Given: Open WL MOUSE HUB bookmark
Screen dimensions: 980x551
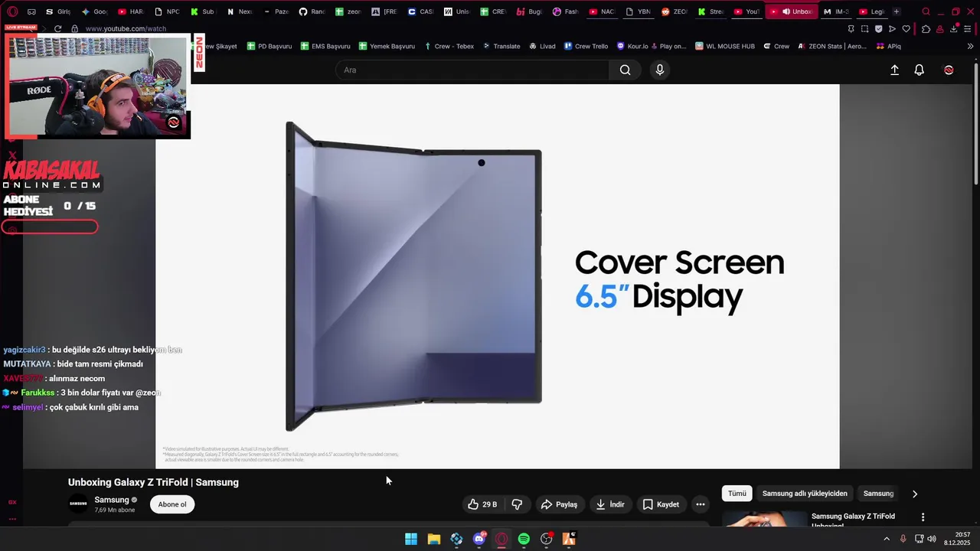Looking at the screenshot, I should click(x=725, y=46).
